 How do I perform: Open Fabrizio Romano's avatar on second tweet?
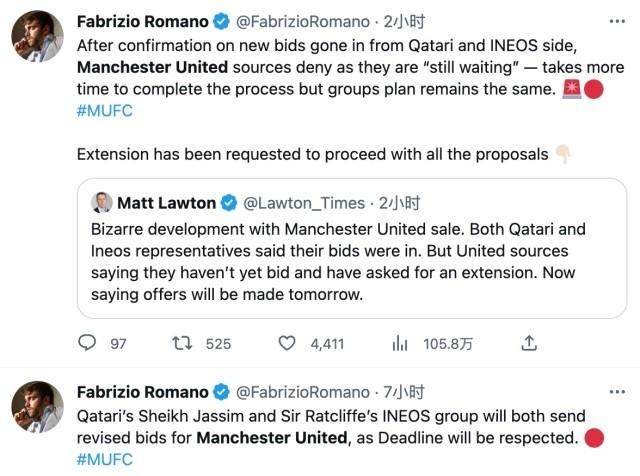point(38,407)
